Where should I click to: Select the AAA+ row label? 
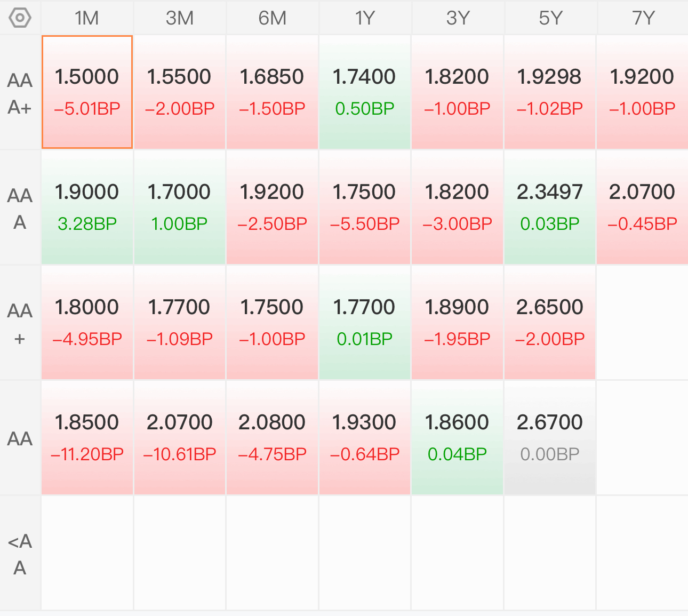tap(20, 93)
